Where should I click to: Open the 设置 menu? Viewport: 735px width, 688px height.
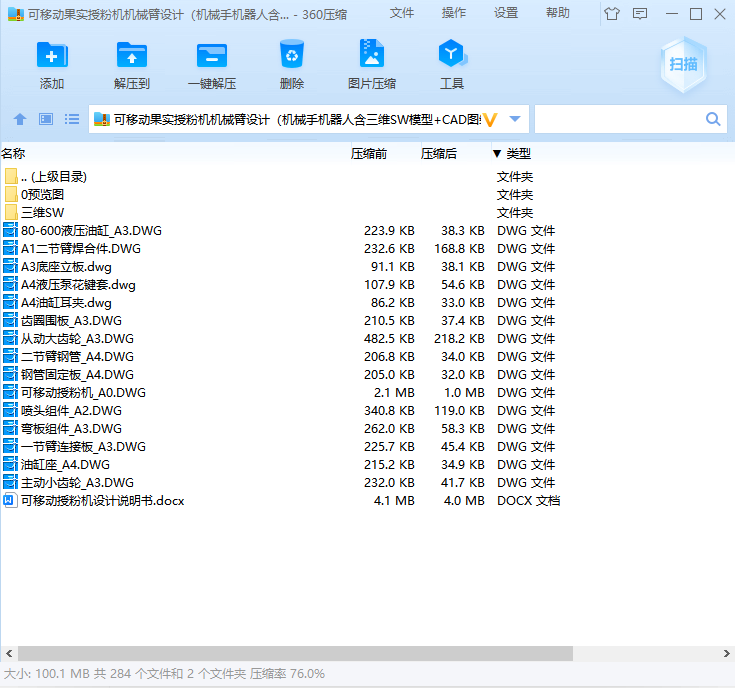point(506,13)
